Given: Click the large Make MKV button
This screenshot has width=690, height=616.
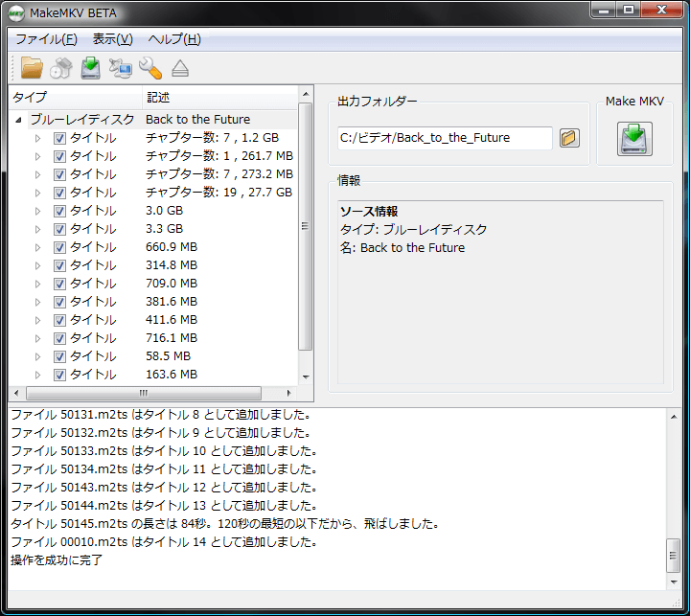Looking at the screenshot, I should click(x=634, y=139).
